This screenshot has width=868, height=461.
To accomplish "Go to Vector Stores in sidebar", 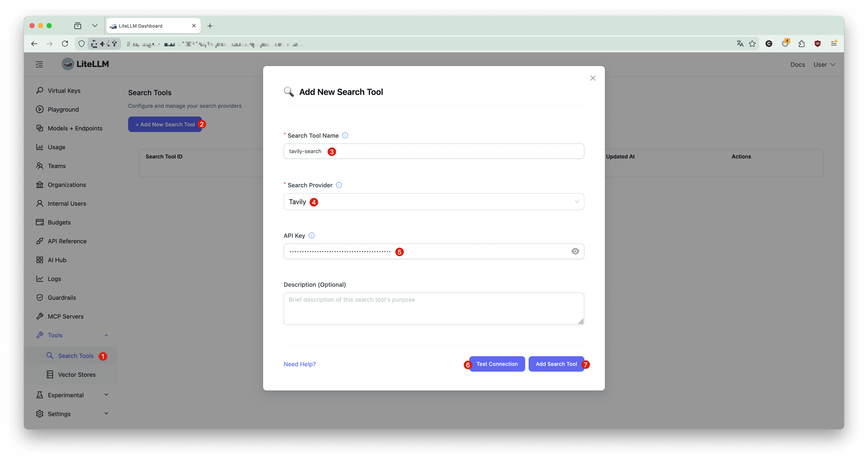I will 76,375.
